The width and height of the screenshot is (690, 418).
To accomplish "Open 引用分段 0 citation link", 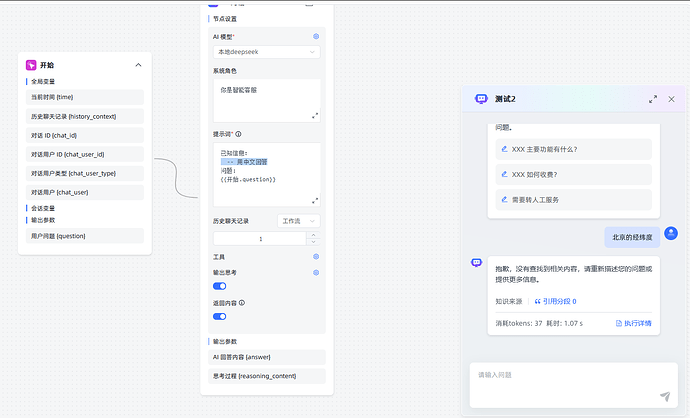I will [555, 301].
